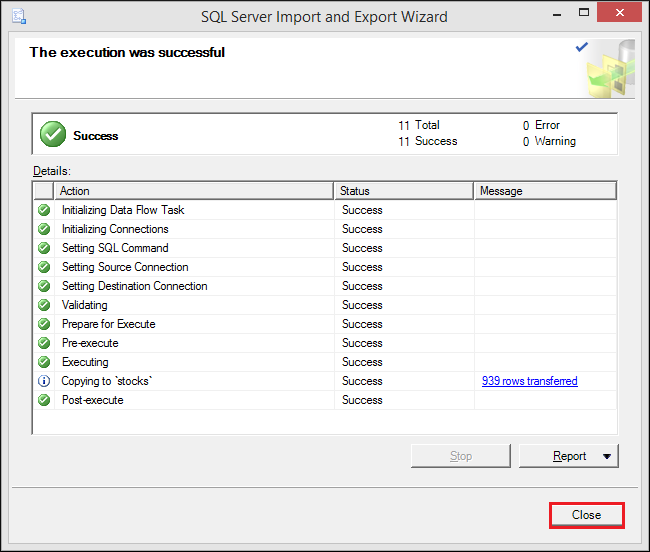Screen dimensions: 650x552
Task: Click the '11 Success' summary text
Action: [x=428, y=141]
